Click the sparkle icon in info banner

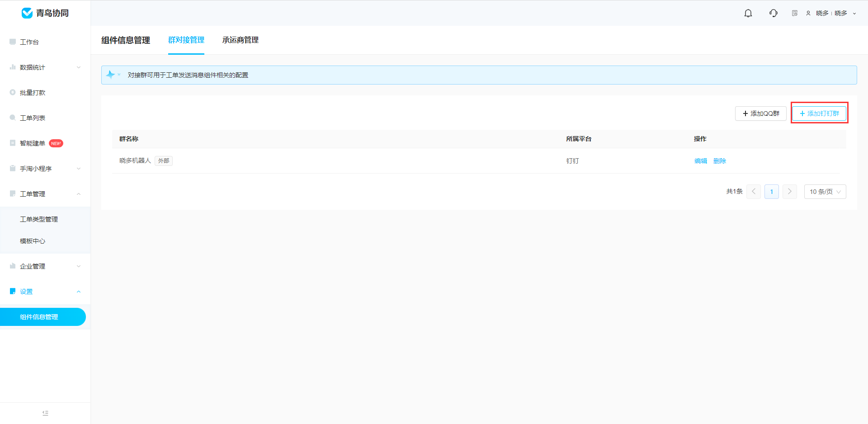[110, 75]
